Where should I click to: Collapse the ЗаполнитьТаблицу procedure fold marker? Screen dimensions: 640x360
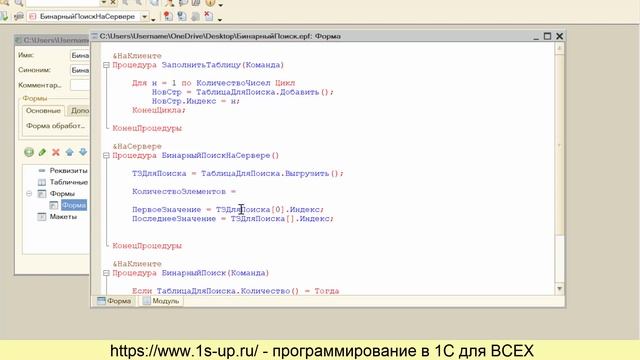[106, 65]
